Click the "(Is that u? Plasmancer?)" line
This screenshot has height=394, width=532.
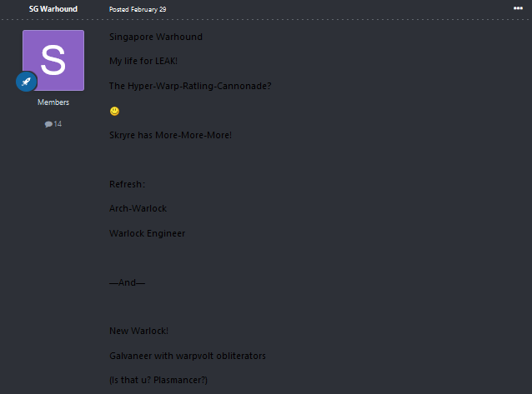[x=158, y=381]
